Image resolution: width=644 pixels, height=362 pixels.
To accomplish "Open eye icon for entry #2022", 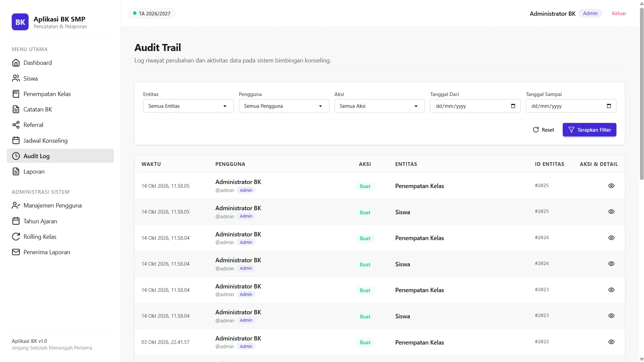I will pos(611,342).
